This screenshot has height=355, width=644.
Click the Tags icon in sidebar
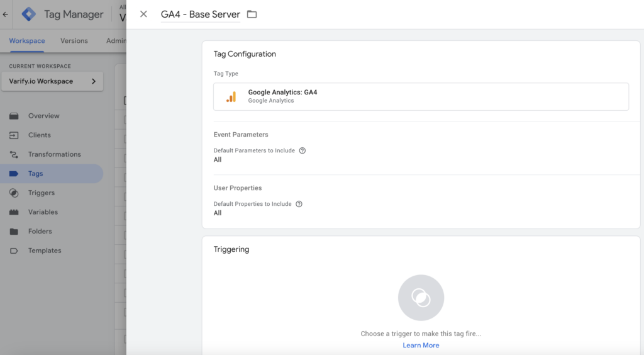point(14,174)
